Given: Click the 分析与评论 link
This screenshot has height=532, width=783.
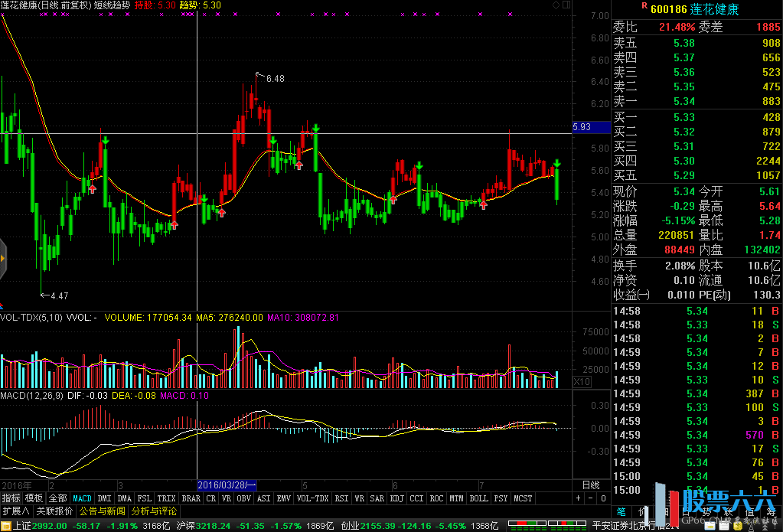Looking at the screenshot, I should click(154, 511).
